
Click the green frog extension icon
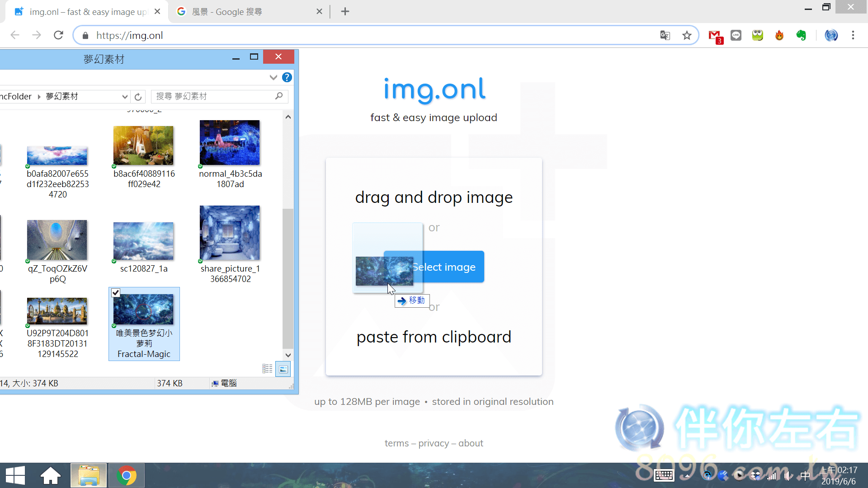click(x=758, y=35)
